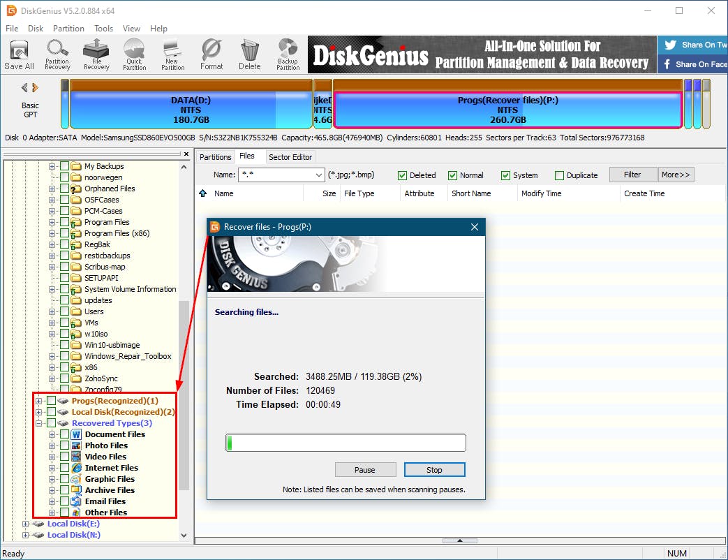Check the box for My Backups folder
This screenshot has width=728, height=560.
click(64, 165)
